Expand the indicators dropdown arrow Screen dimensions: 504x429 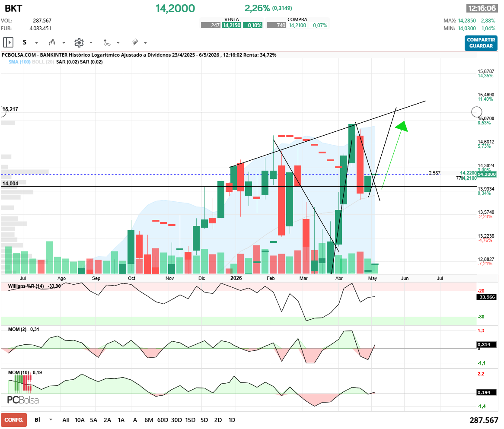(x=118, y=43)
